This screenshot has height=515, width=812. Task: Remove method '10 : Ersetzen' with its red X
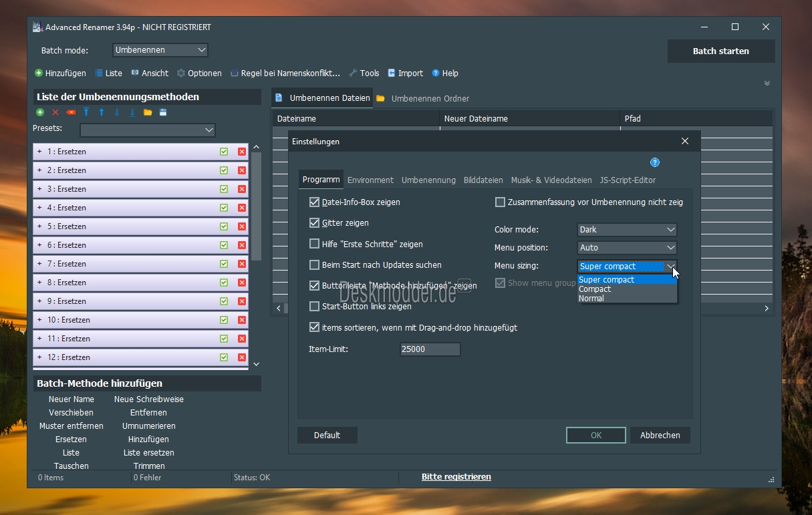point(242,320)
